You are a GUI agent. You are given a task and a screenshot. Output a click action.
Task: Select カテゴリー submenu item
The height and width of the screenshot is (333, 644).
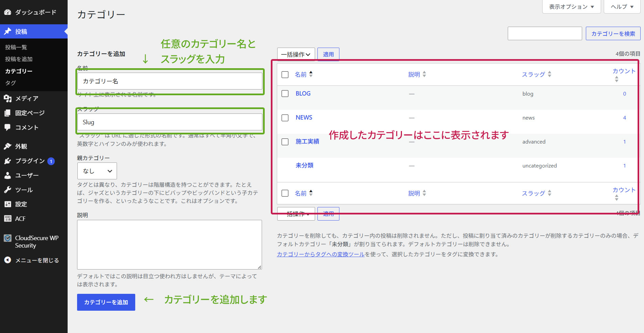19,71
